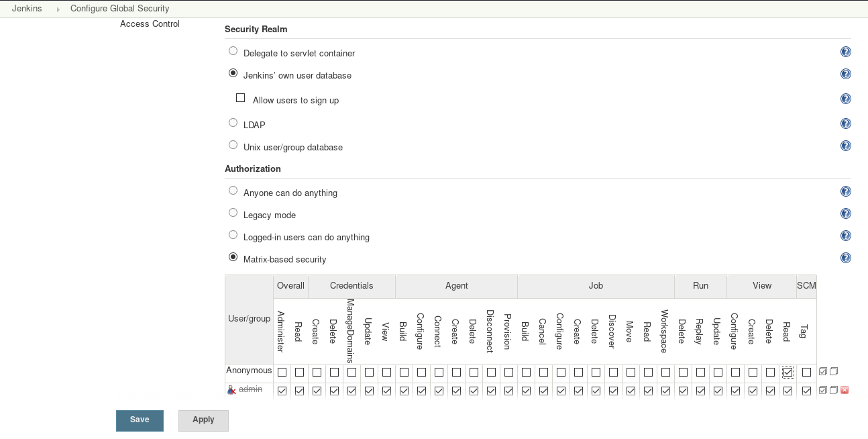Select the LDAP security realm
Screen dimensions: 868x439
(233, 122)
